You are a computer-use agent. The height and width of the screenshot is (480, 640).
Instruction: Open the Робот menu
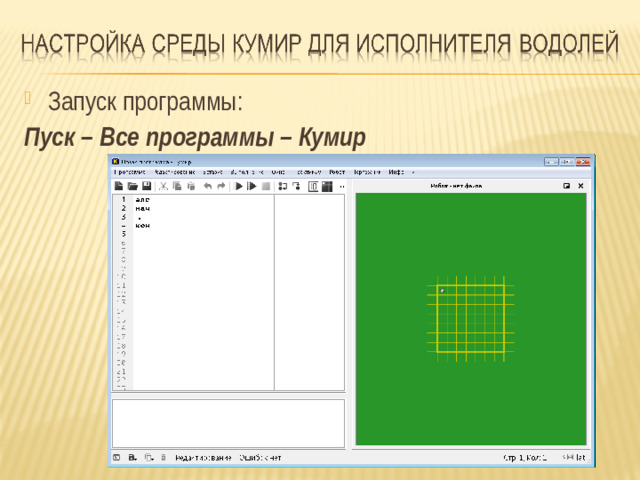point(337,172)
